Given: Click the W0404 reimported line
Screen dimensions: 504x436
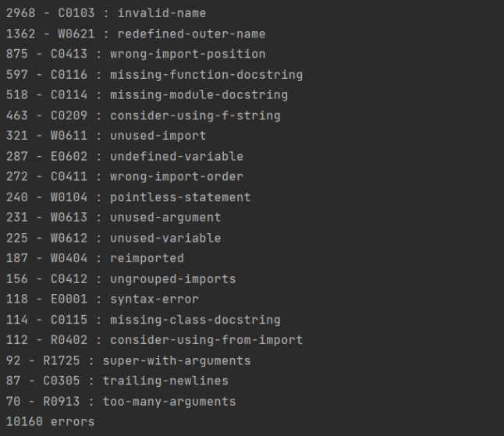Looking at the screenshot, I should pyautogui.click(x=94, y=258).
